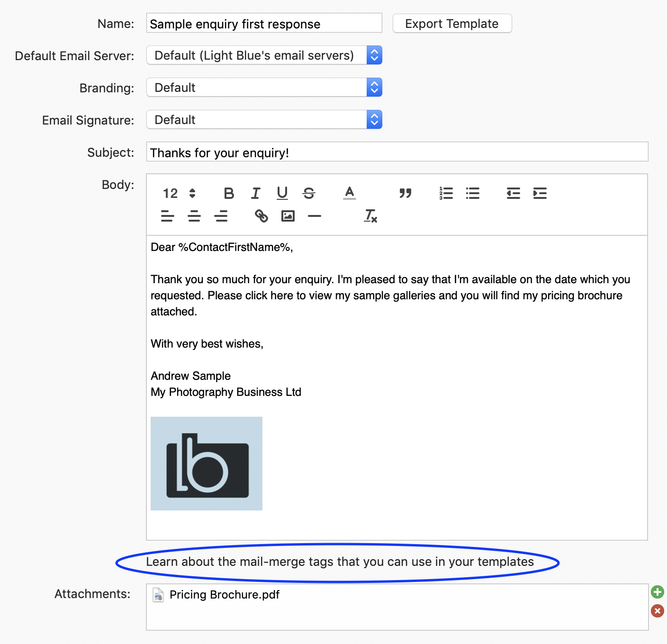Open the text color picker
Image resolution: width=667 pixels, height=644 pixels.
[350, 193]
